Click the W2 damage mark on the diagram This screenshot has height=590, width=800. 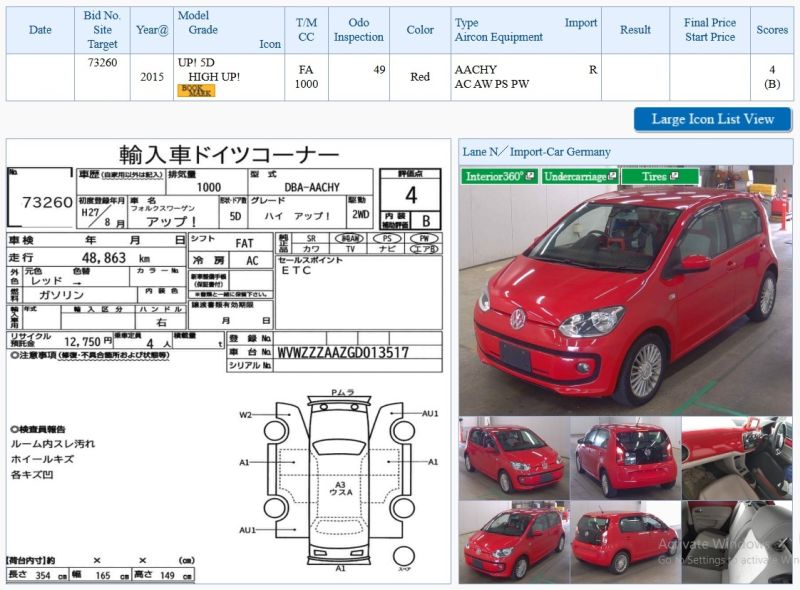tap(245, 415)
